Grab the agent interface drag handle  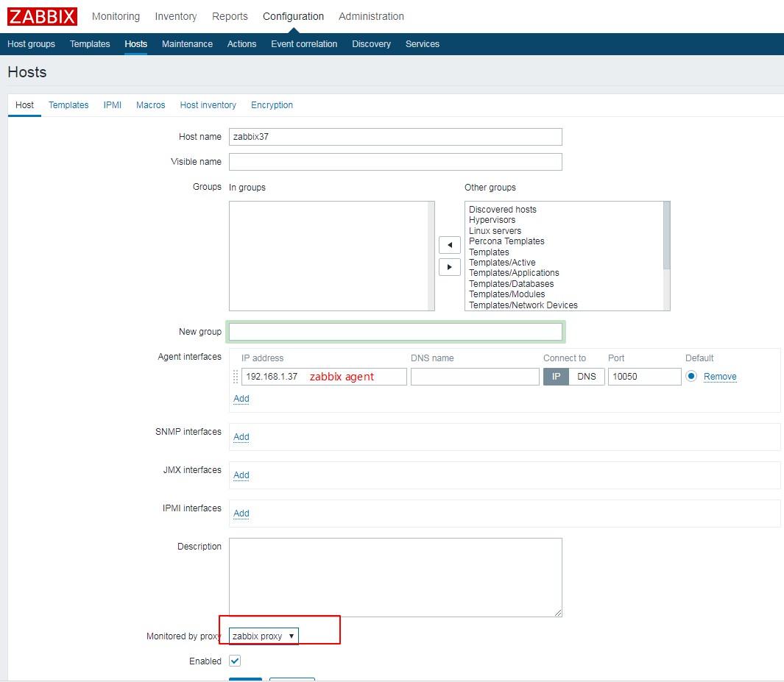click(x=236, y=377)
